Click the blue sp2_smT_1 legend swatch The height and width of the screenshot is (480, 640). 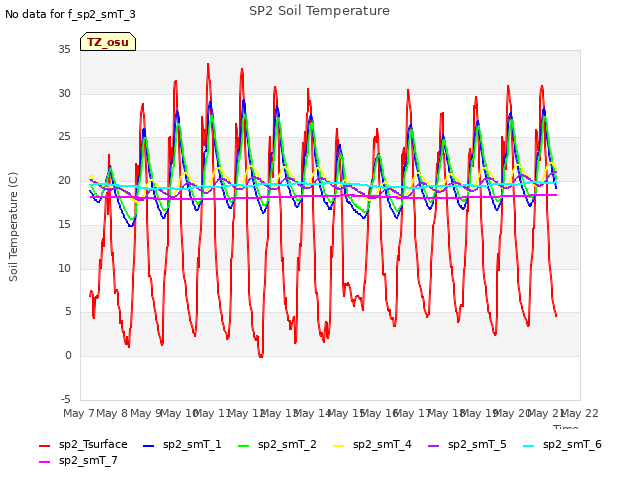click(149, 446)
